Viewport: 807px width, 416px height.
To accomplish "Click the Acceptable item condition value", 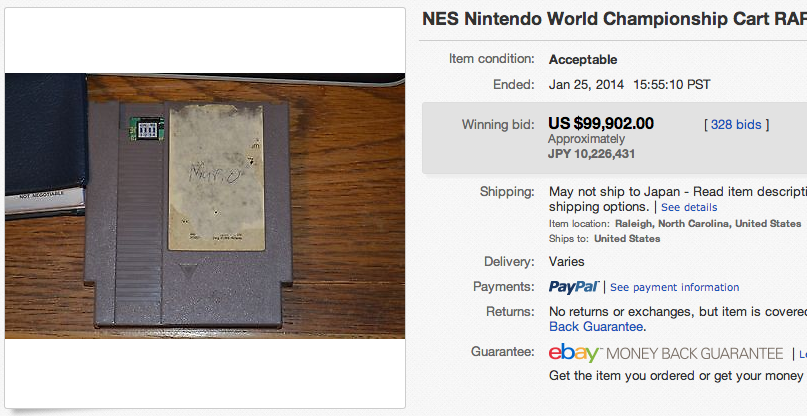I will pyautogui.click(x=583, y=59).
